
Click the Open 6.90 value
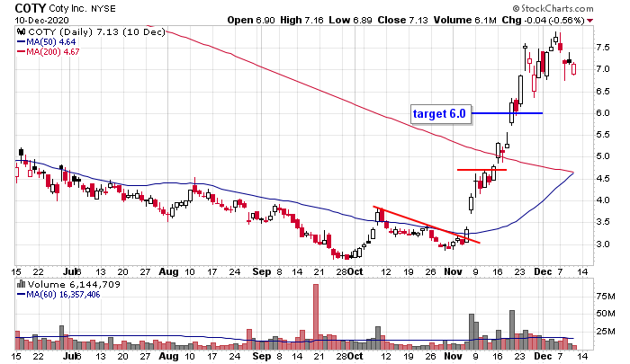(251, 20)
